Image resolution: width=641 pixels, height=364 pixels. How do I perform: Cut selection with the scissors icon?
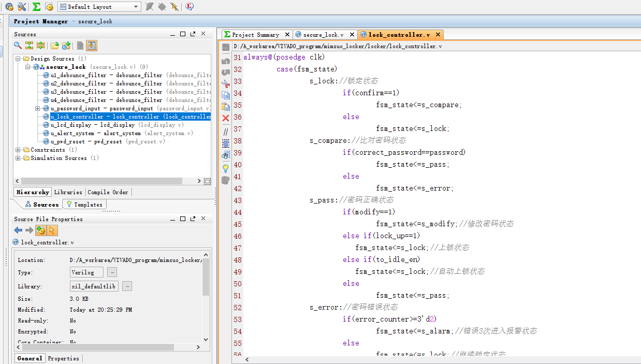point(226,83)
